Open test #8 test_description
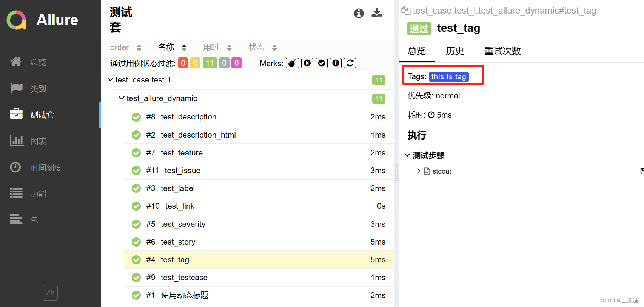 pos(259,117)
